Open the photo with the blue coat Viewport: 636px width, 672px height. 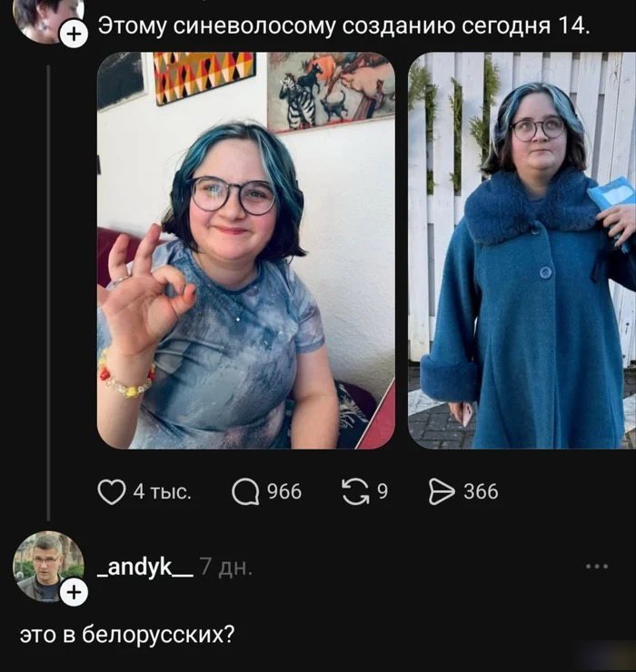tap(522, 251)
